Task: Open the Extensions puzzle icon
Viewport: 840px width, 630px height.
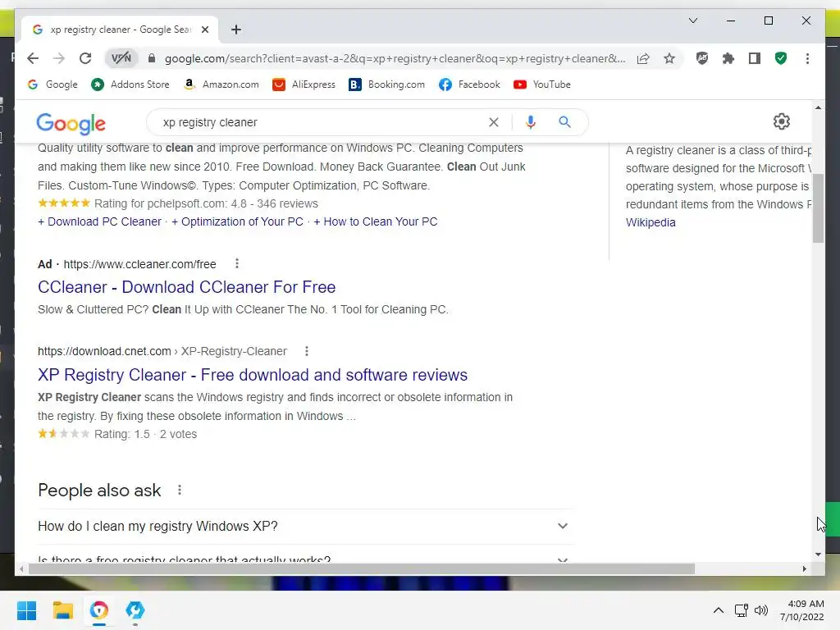Action: point(728,58)
